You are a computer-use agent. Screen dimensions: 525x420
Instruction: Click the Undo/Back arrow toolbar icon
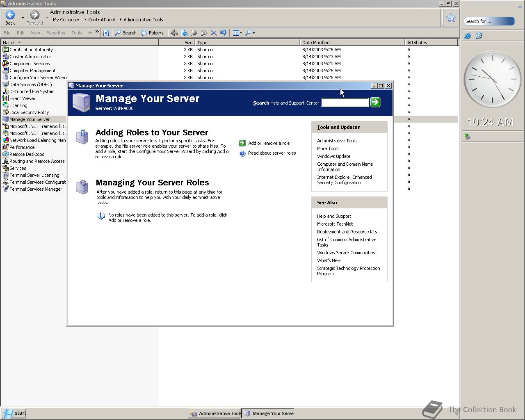174,33
